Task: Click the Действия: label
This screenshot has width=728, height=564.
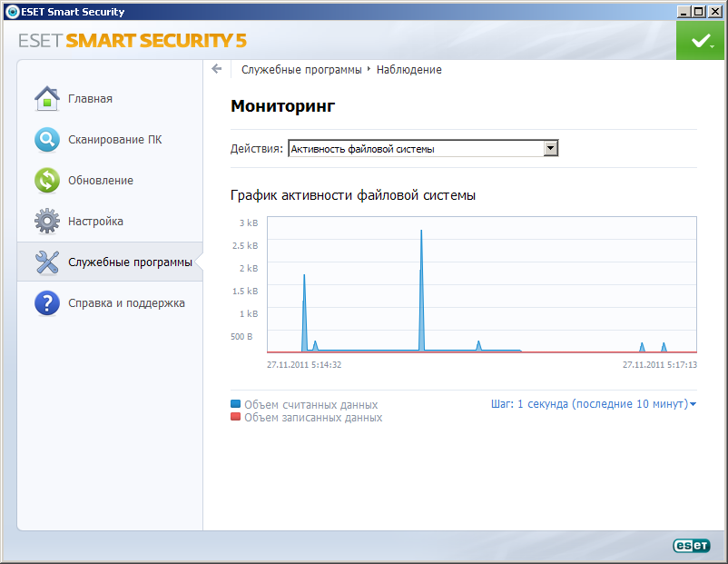Action: pyautogui.click(x=256, y=149)
